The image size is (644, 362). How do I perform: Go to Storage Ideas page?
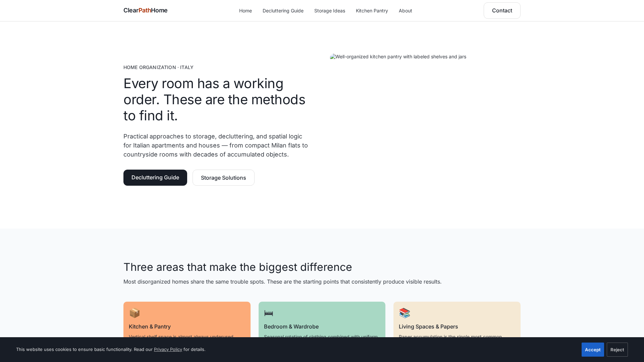click(x=329, y=11)
